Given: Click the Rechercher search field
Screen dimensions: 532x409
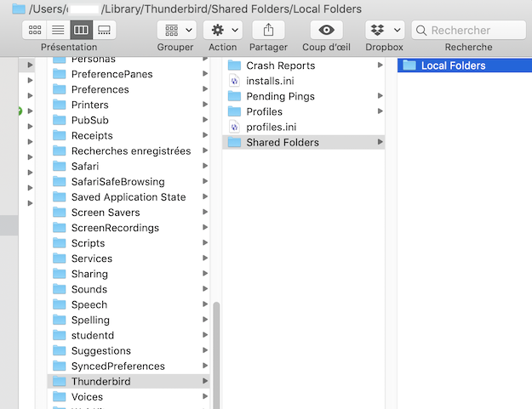Looking at the screenshot, I should click(x=468, y=30).
